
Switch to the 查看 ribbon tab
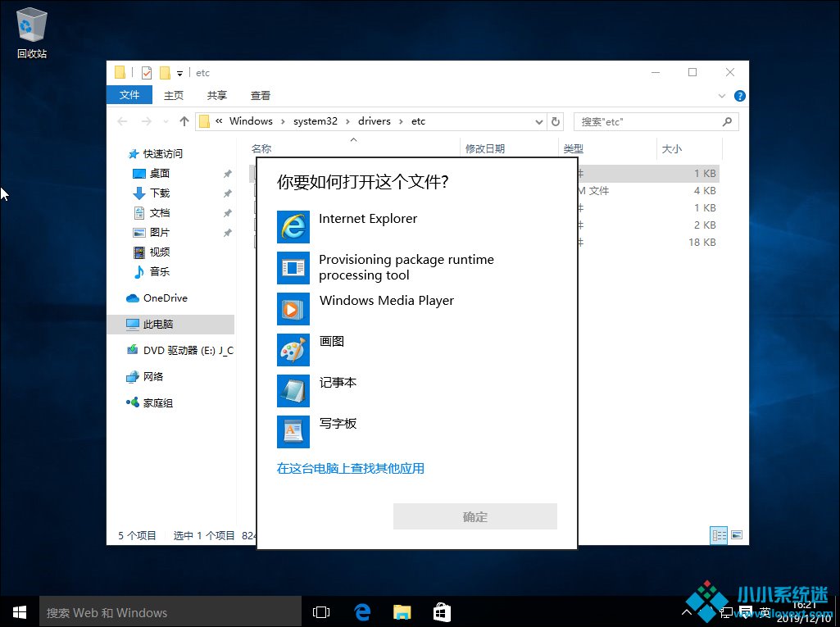[x=261, y=95]
